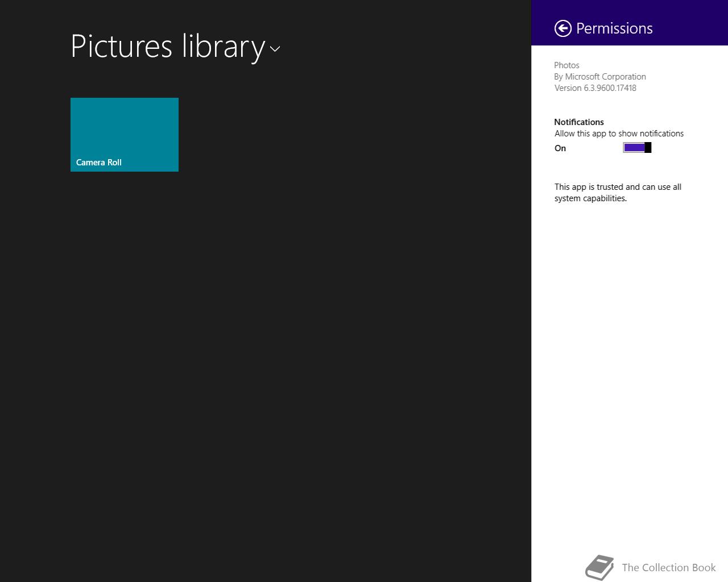Turn off the Notifications toggle switch
728x582 pixels.
(637, 148)
